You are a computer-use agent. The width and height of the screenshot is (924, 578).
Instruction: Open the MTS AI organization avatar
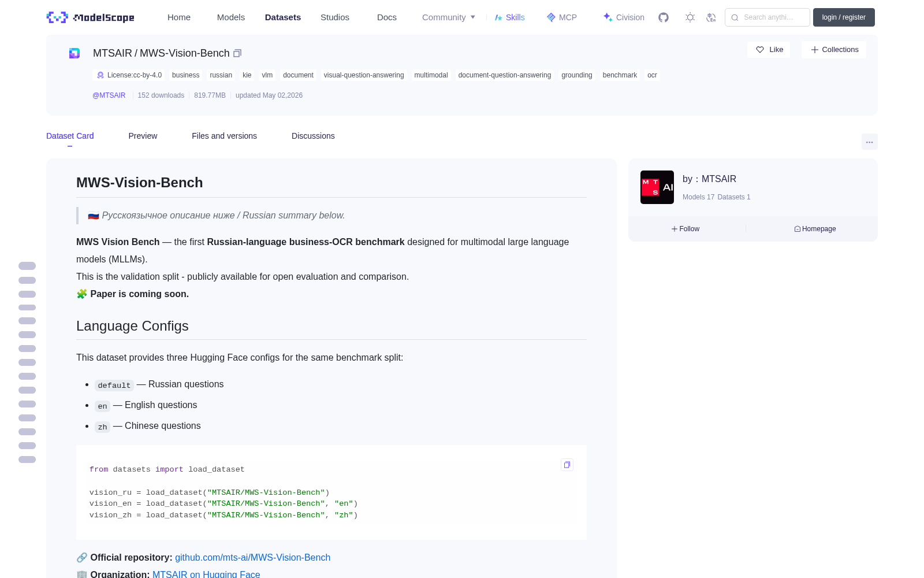point(657,187)
